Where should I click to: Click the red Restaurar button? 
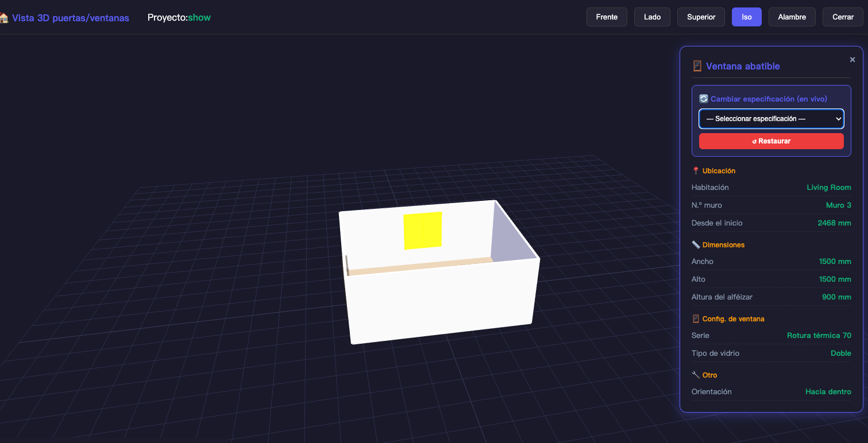tap(771, 141)
